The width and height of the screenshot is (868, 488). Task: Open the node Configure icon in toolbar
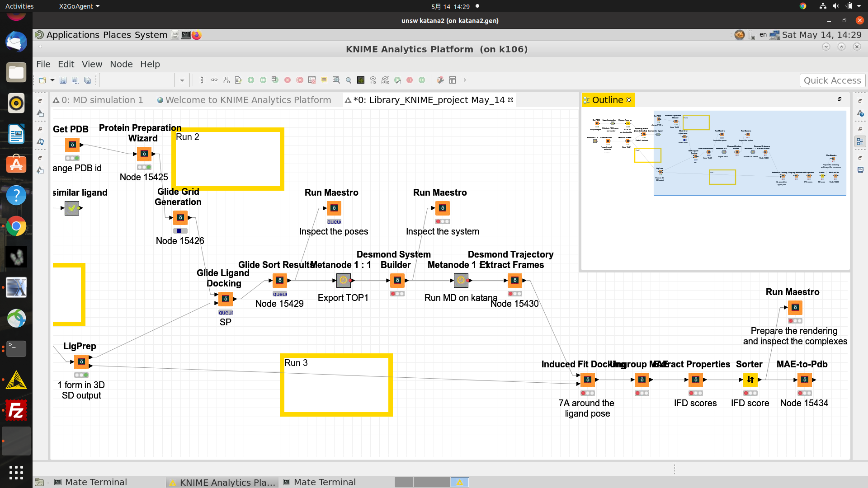[x=238, y=80]
